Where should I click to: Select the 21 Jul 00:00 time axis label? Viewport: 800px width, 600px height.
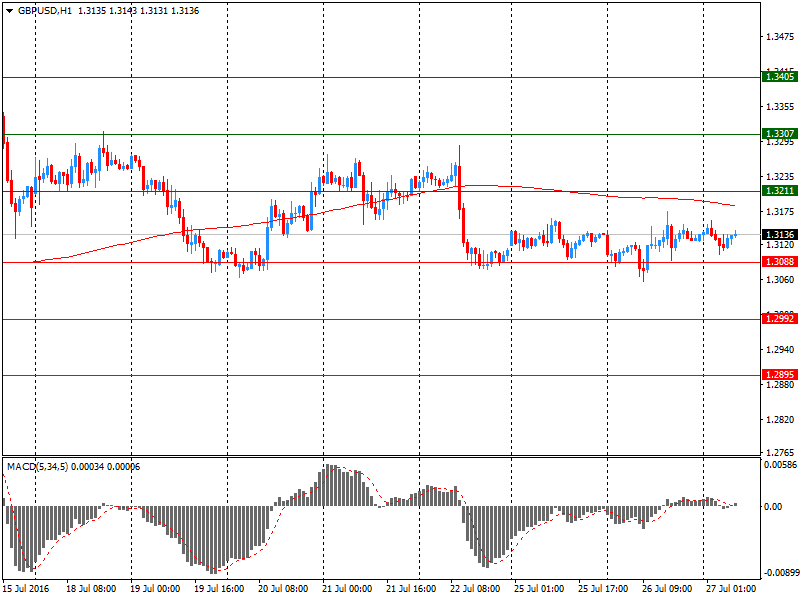click(347, 589)
